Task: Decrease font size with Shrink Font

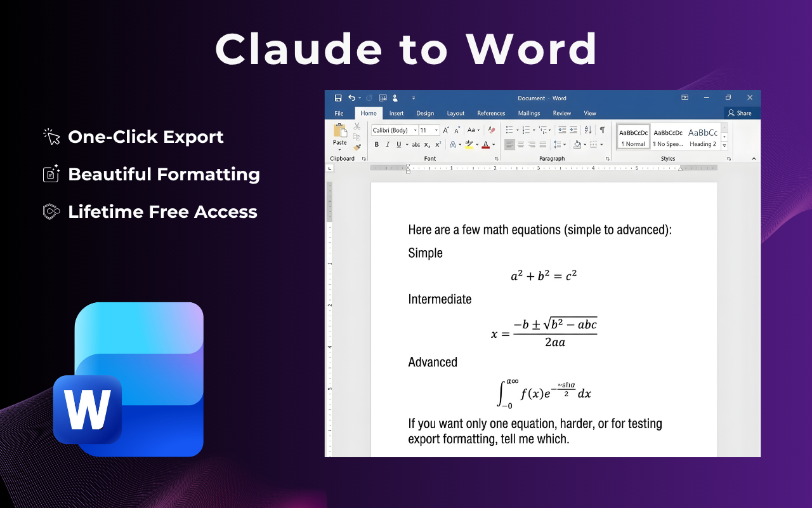Action: click(x=456, y=130)
